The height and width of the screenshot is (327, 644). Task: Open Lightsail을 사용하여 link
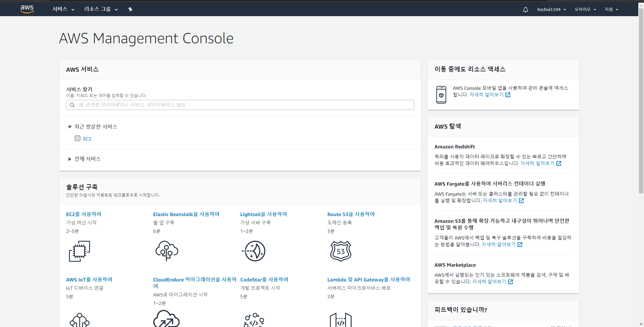[x=264, y=214]
